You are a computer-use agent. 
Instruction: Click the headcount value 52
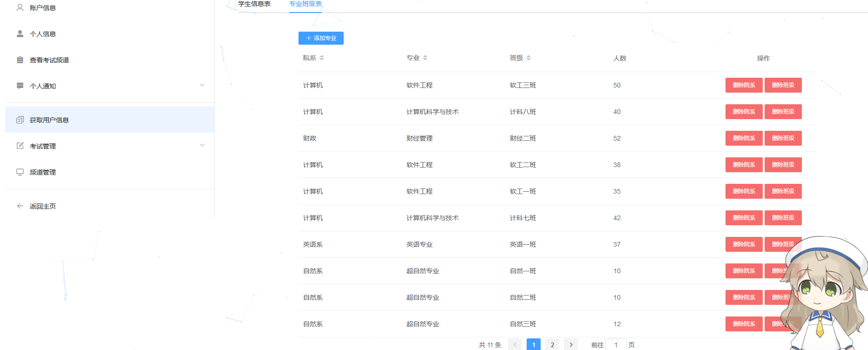[x=617, y=138]
